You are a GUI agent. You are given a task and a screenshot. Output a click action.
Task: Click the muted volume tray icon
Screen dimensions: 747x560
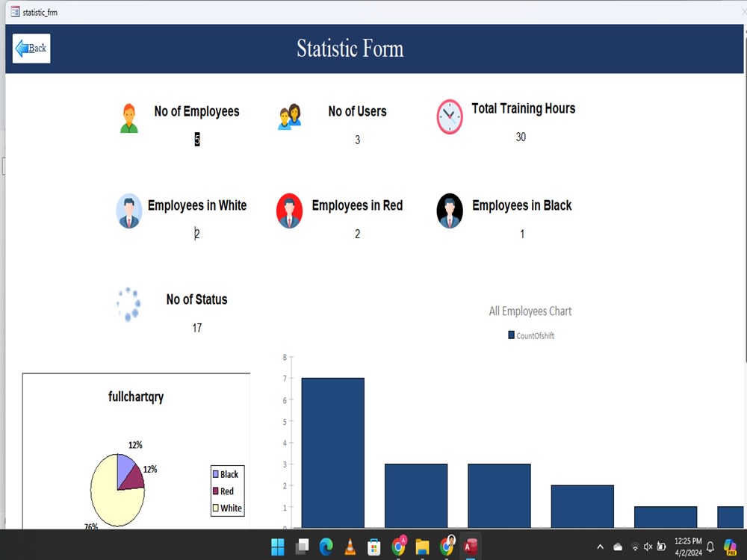tap(648, 547)
